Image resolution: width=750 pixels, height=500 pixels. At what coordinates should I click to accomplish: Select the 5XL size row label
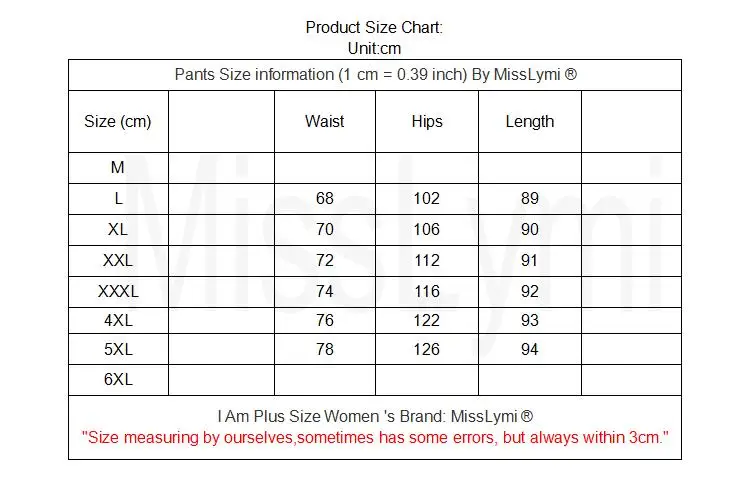(118, 349)
